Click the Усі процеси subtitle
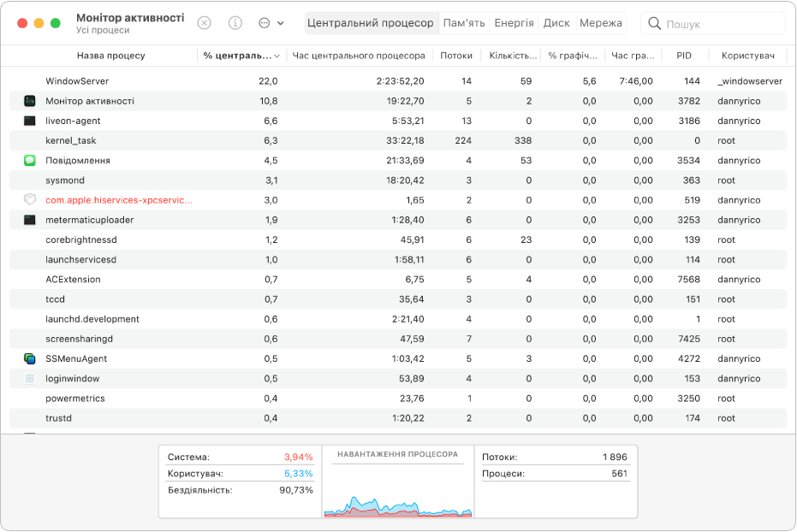This screenshot has height=532, width=797. pyautogui.click(x=103, y=31)
